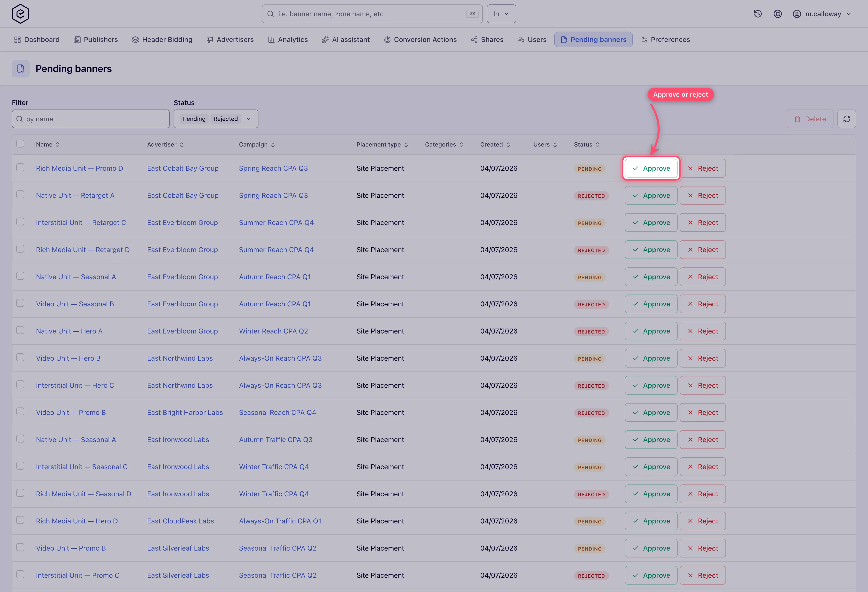
Task: Check Rich Media Unit — Promo D row
Action: [x=20, y=167]
